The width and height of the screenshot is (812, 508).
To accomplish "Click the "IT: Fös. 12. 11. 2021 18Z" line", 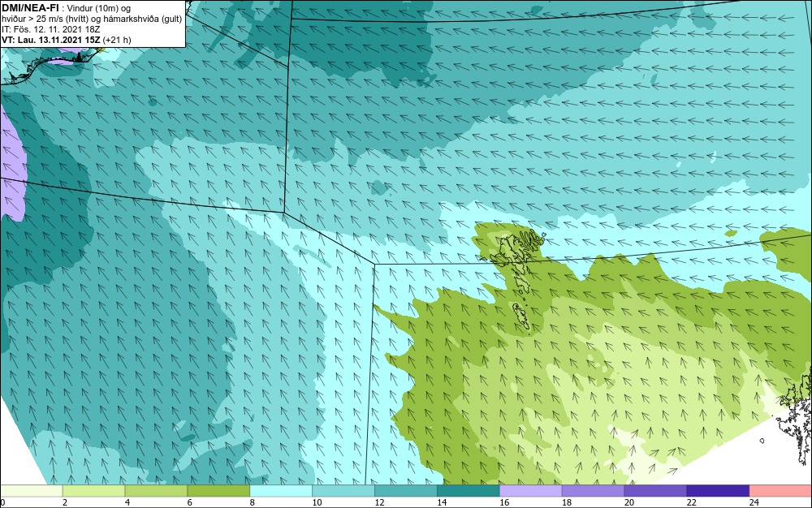I will (50, 29).
